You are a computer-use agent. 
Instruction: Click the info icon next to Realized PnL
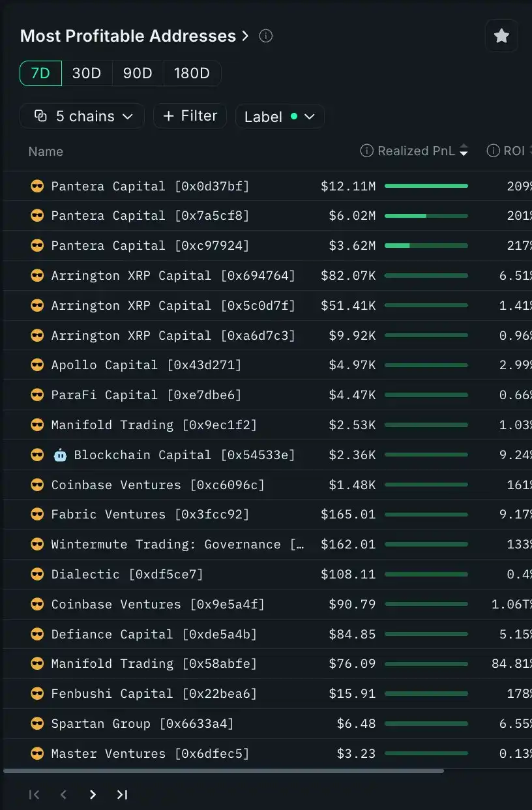pyautogui.click(x=366, y=151)
